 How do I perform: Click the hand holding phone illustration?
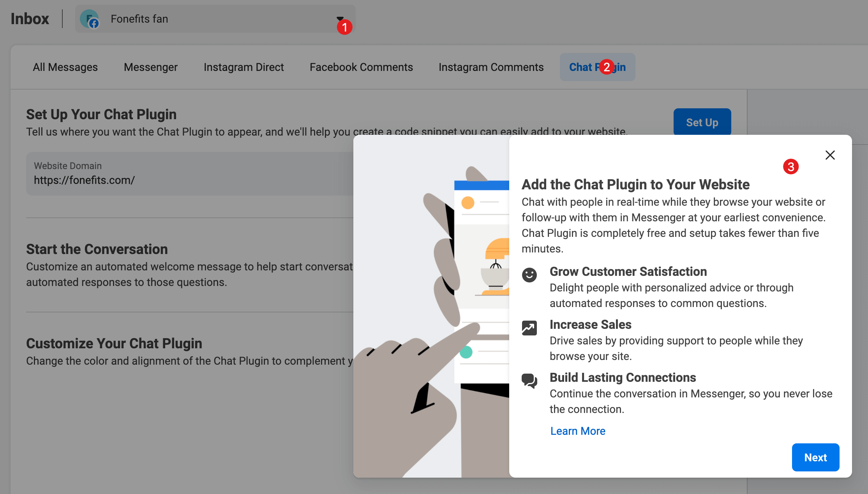coord(431,306)
